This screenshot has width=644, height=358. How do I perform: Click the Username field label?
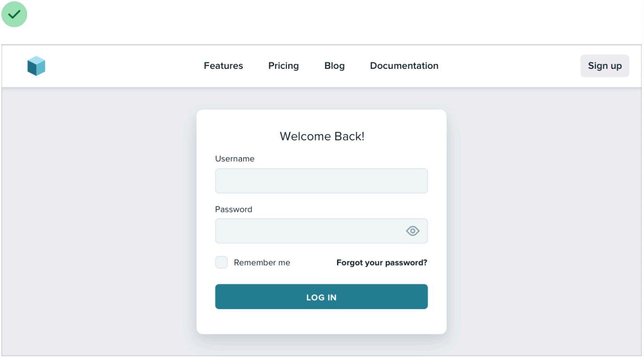(x=235, y=159)
